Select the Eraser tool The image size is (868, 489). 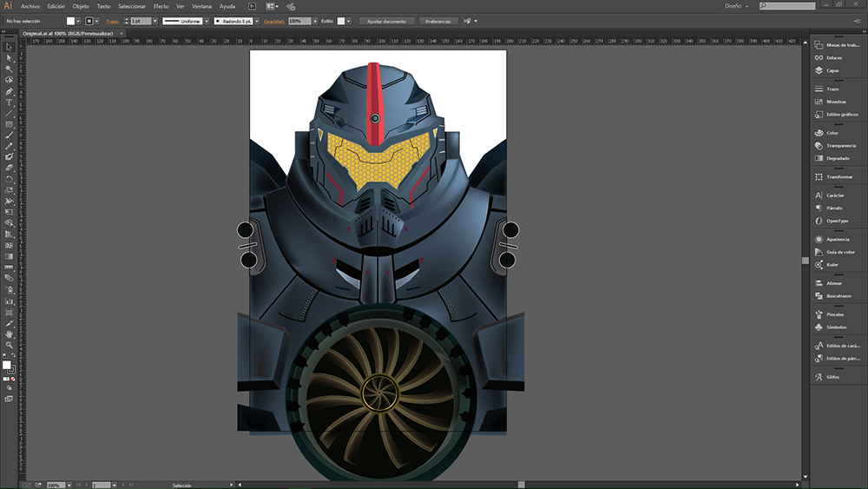9,168
